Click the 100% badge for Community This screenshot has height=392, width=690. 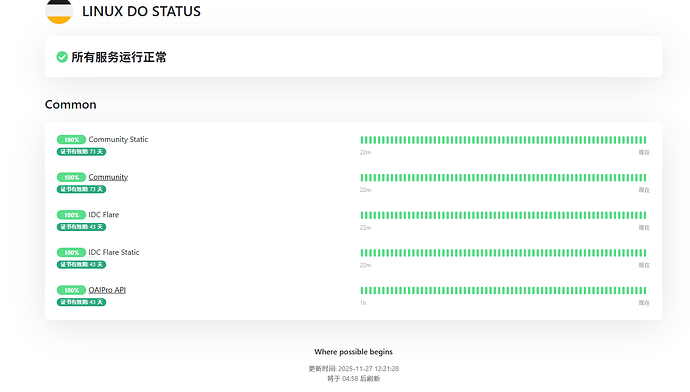click(71, 177)
